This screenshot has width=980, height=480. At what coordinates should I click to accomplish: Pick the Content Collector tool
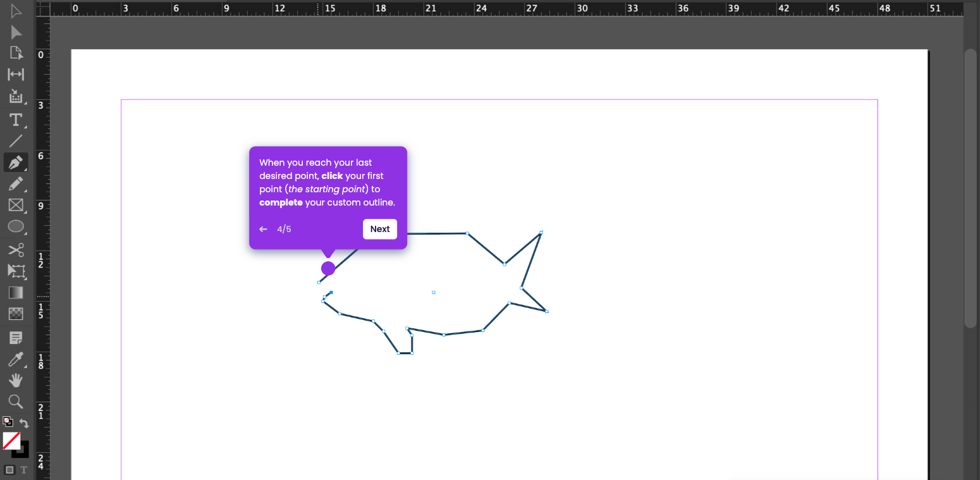point(16,96)
